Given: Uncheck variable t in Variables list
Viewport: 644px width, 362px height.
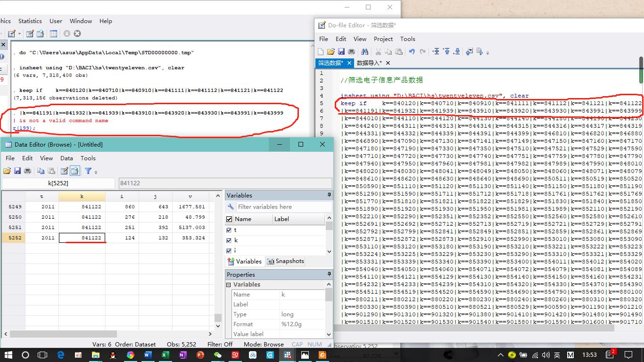Looking at the screenshot, I should [x=229, y=230].
